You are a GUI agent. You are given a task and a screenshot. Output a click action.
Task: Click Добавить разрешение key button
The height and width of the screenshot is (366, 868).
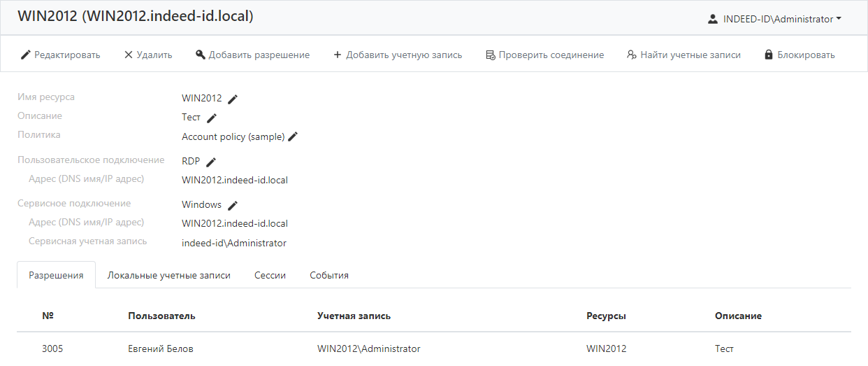[252, 55]
